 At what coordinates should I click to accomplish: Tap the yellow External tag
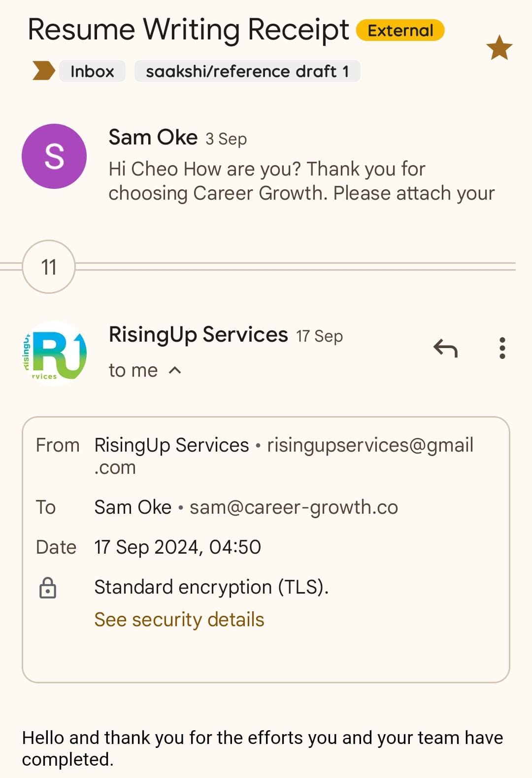pyautogui.click(x=400, y=31)
